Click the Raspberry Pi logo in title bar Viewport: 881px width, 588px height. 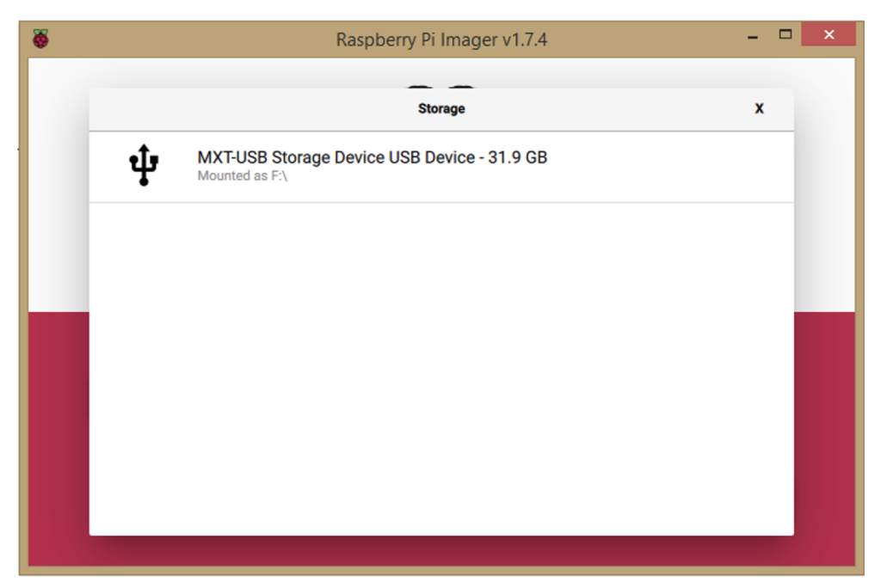click(x=40, y=38)
